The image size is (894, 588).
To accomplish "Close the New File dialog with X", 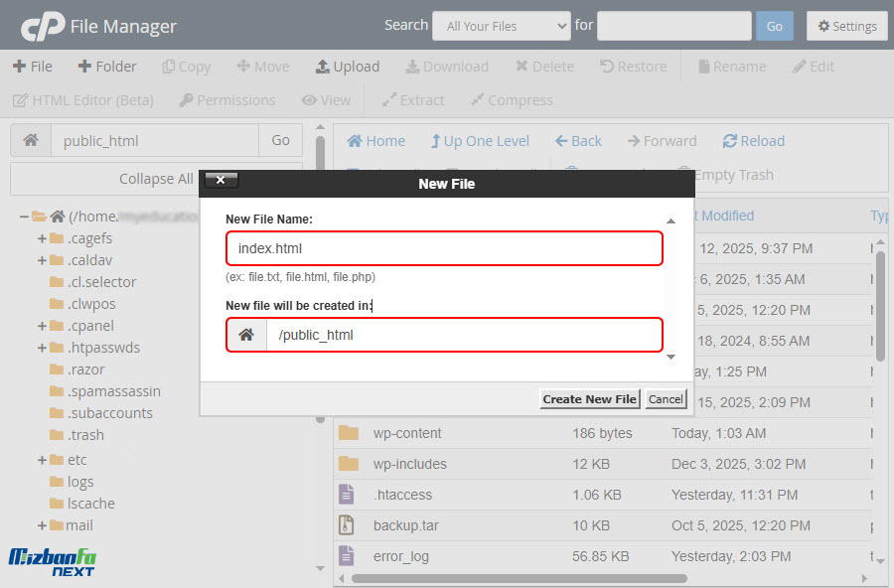I will point(221,180).
